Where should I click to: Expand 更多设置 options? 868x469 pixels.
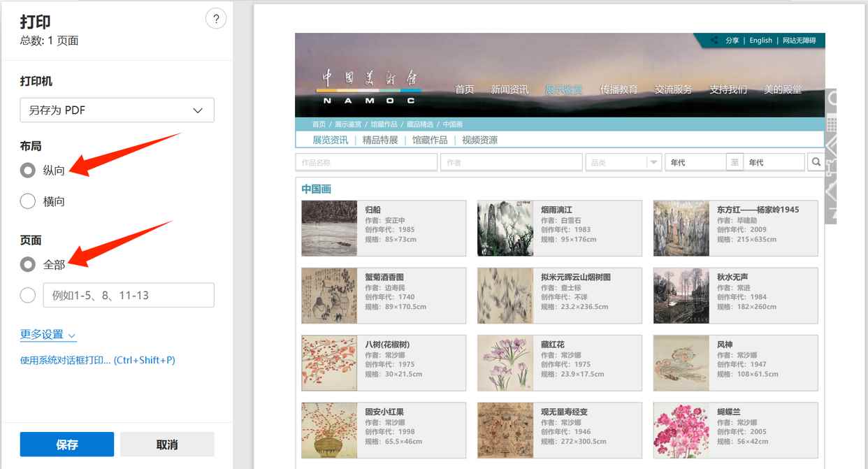click(48, 335)
